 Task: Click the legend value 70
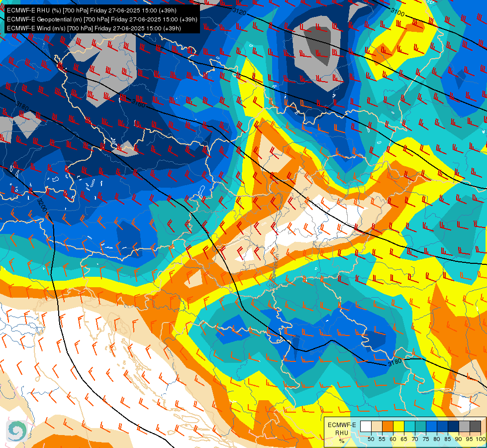point(415,439)
